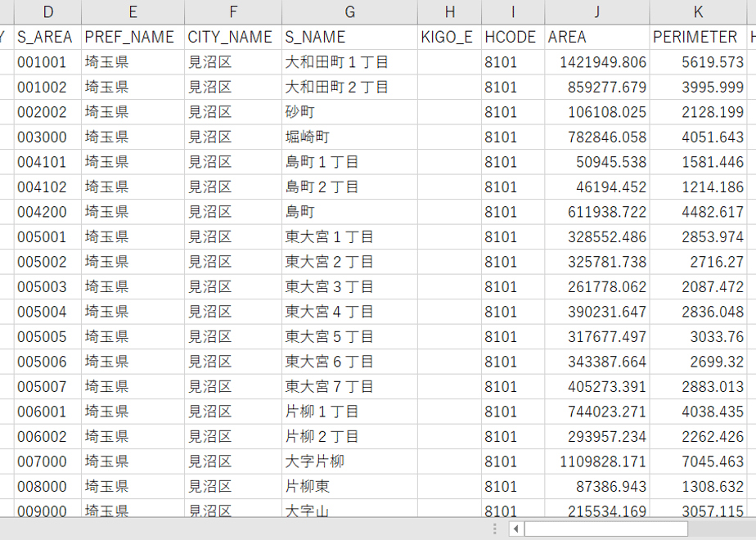Screen dimensions: 756x540
Task: Select column G header
Action: [349, 12]
